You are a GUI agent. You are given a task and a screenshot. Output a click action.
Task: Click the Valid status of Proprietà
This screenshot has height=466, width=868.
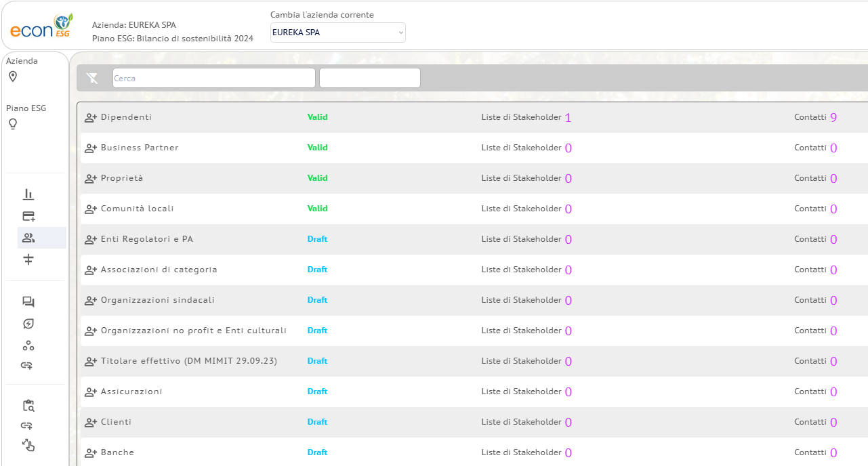click(317, 178)
